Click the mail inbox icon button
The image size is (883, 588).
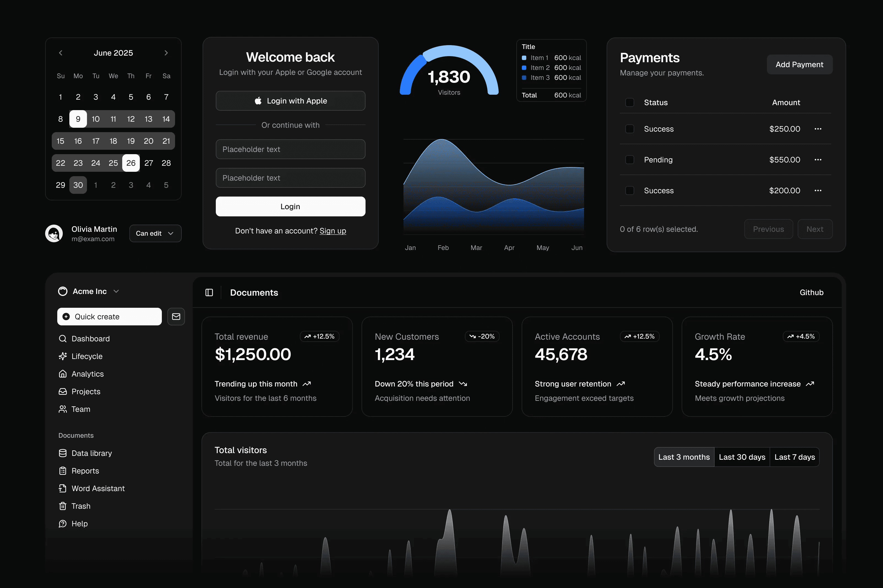click(x=176, y=317)
